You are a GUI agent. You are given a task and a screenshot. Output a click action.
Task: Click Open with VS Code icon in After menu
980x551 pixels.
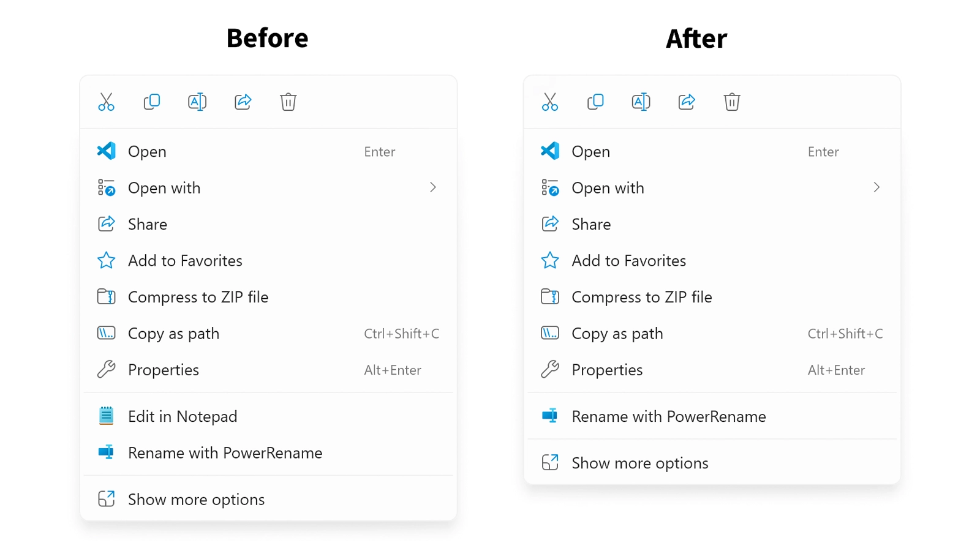(x=550, y=151)
